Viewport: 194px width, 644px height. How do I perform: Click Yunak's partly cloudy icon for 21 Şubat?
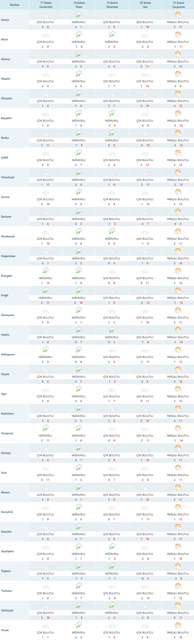click(178, 625)
